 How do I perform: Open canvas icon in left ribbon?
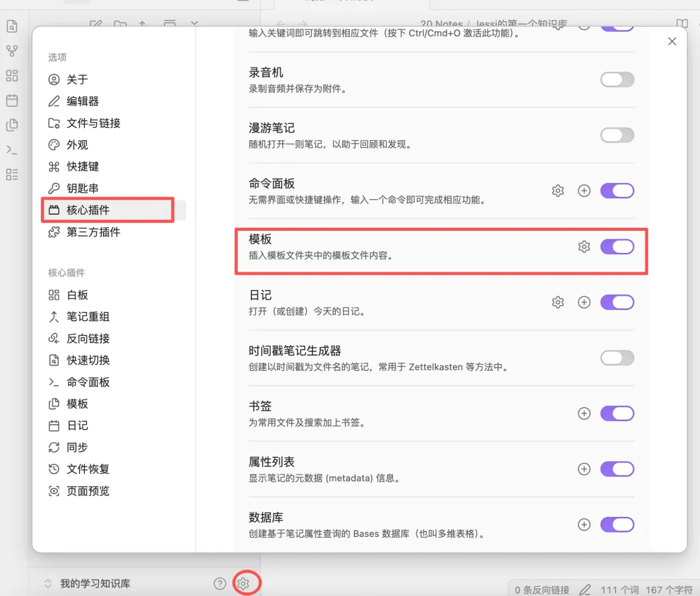12,75
